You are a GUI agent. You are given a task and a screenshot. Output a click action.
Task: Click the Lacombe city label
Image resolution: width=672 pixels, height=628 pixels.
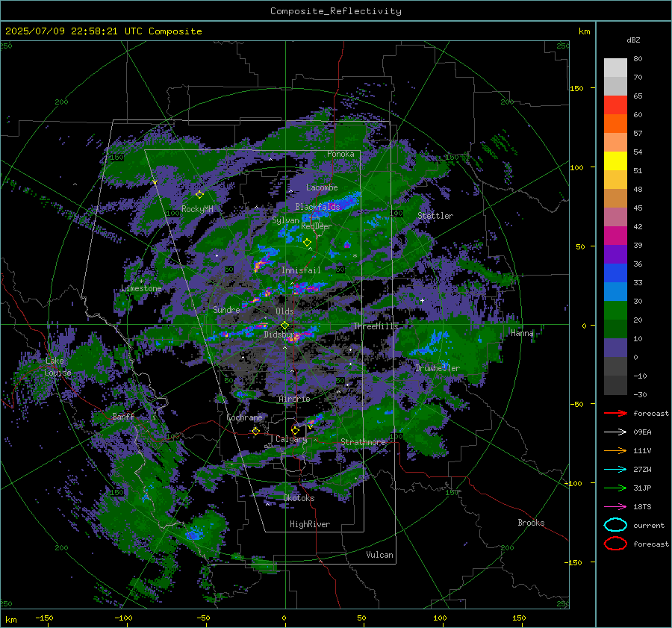click(322, 187)
